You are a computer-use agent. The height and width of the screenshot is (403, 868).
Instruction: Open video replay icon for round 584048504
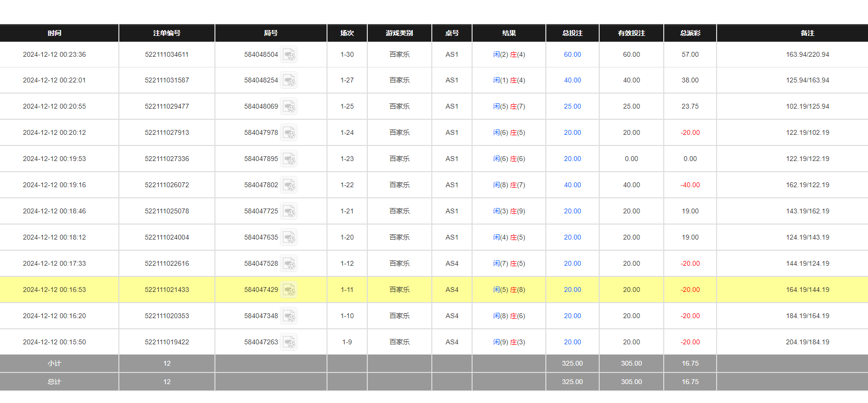click(x=289, y=55)
